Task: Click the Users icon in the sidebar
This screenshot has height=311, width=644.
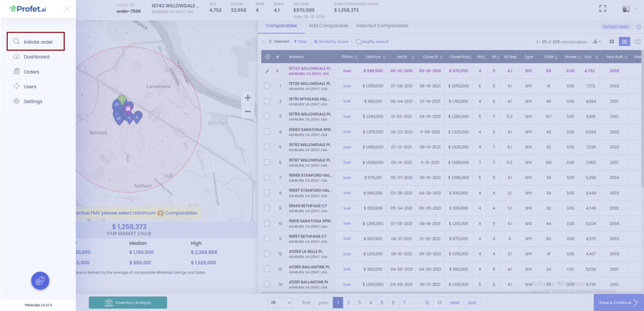Action: pos(17,86)
